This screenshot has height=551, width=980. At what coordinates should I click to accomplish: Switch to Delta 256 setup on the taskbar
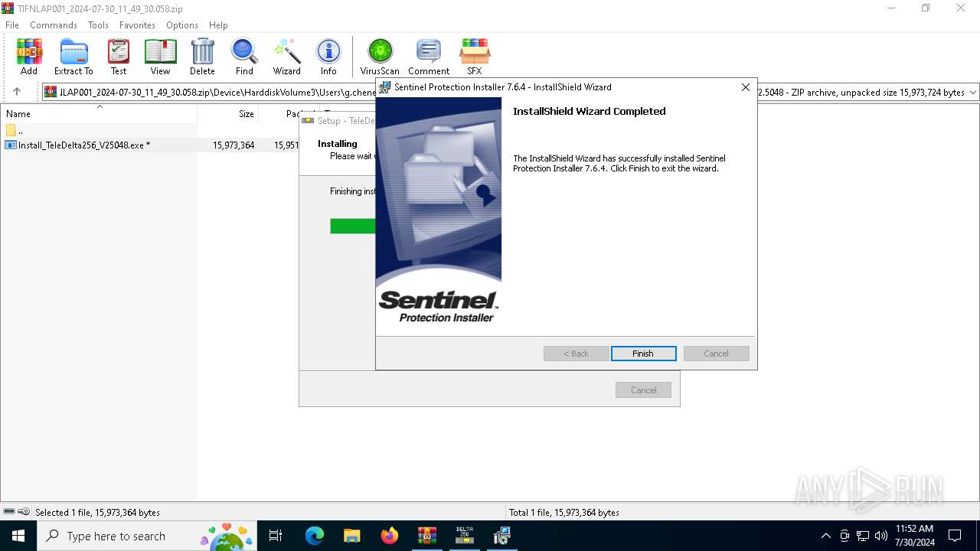click(x=464, y=536)
